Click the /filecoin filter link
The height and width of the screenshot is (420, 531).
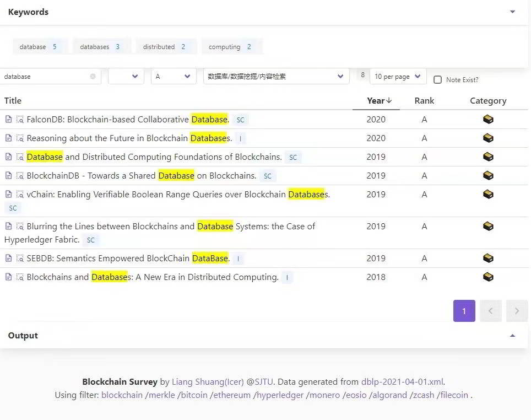(x=452, y=395)
